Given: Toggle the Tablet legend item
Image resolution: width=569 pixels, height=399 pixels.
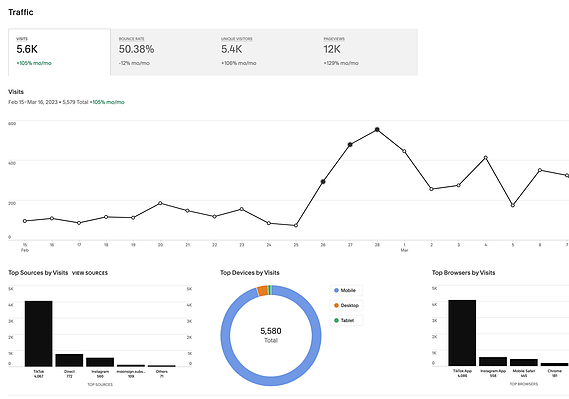Looking at the screenshot, I should point(346,320).
